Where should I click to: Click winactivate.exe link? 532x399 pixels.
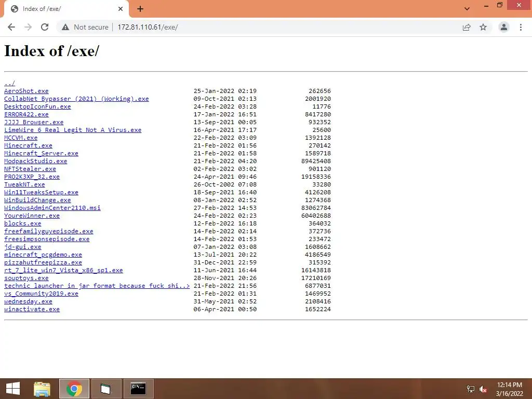click(32, 310)
